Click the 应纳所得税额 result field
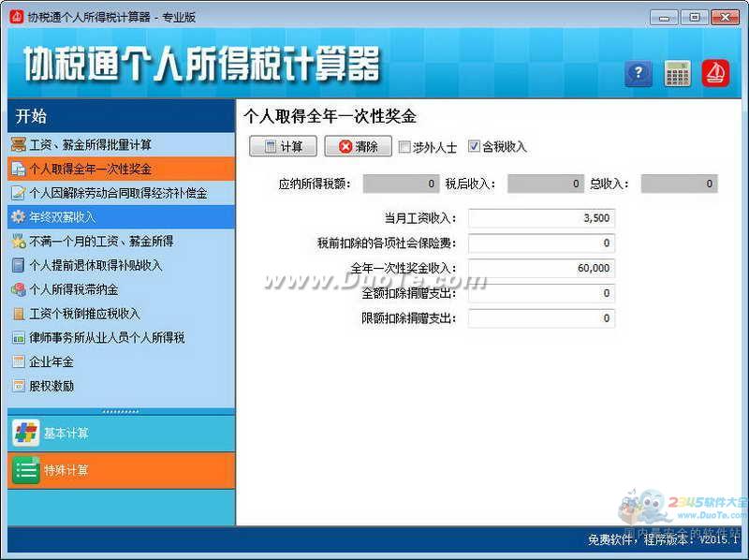749x560 pixels. [401, 184]
